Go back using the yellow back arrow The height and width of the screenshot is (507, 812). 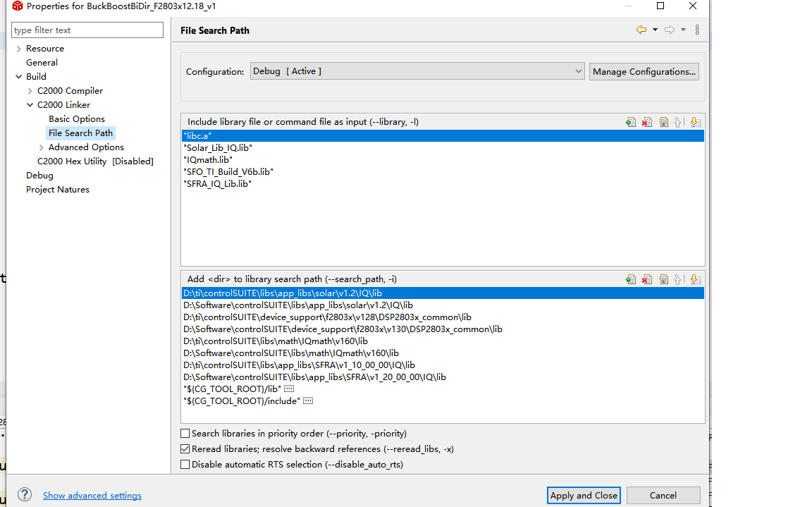click(x=641, y=30)
